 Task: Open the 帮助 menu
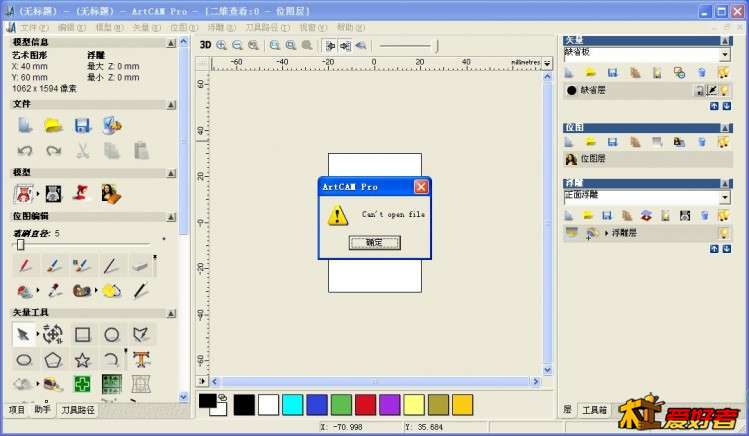pyautogui.click(x=351, y=28)
